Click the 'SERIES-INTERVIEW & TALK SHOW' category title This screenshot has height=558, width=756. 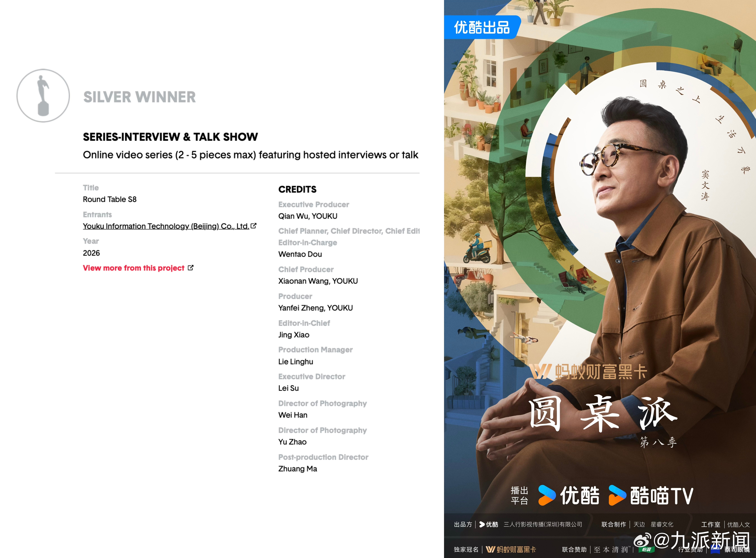[170, 137]
